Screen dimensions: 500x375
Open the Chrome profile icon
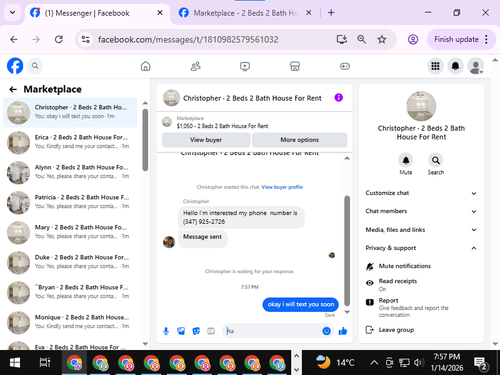pos(413,39)
